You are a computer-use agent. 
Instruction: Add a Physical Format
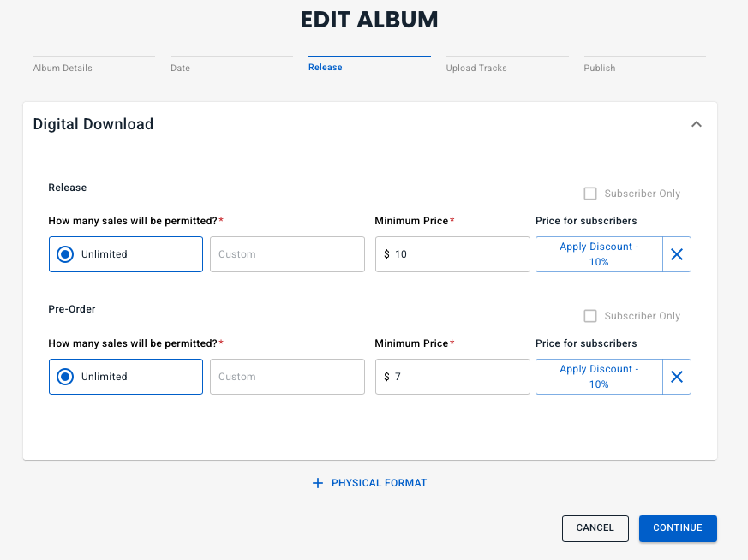click(369, 483)
